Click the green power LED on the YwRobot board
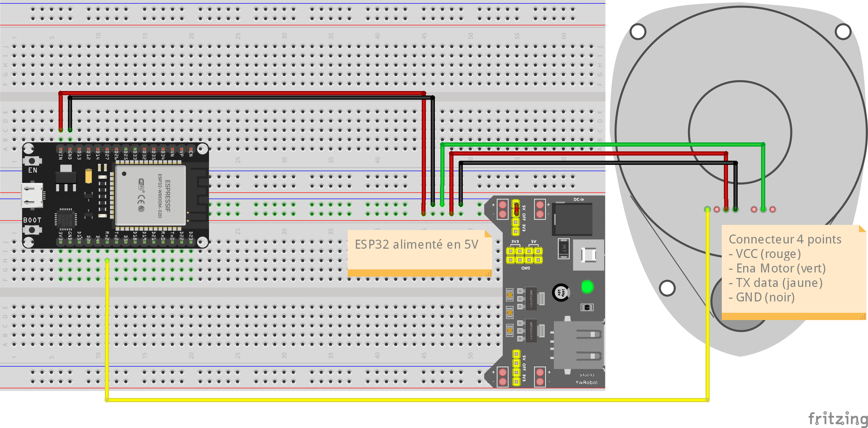 [587, 287]
